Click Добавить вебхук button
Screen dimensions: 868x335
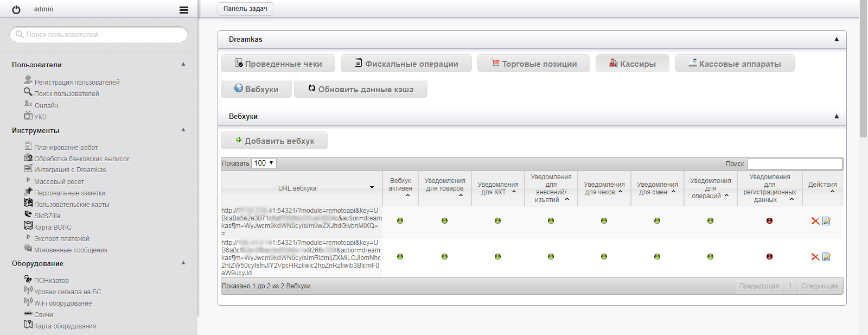[274, 141]
